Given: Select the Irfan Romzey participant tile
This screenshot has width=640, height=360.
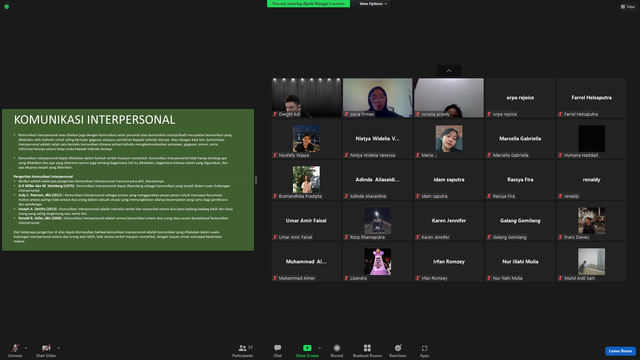Looking at the screenshot, I should (x=449, y=262).
